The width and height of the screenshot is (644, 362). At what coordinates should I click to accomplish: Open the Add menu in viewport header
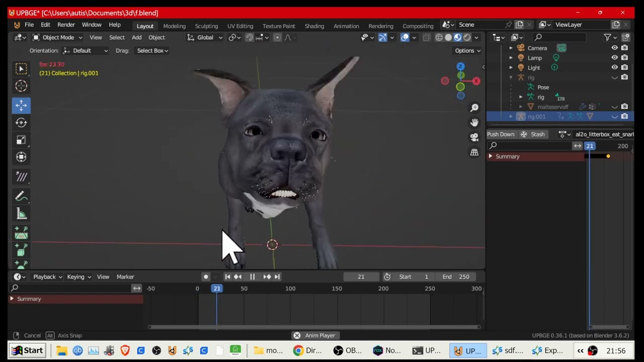tap(136, 37)
